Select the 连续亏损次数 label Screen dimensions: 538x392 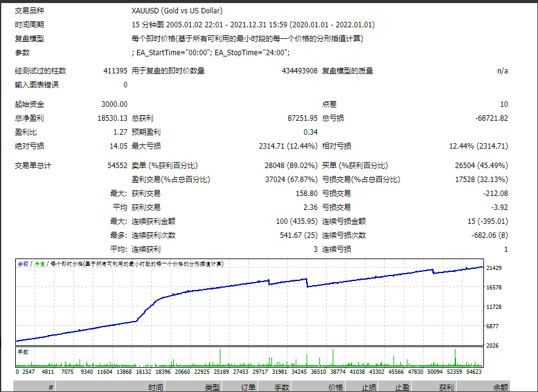pos(344,235)
